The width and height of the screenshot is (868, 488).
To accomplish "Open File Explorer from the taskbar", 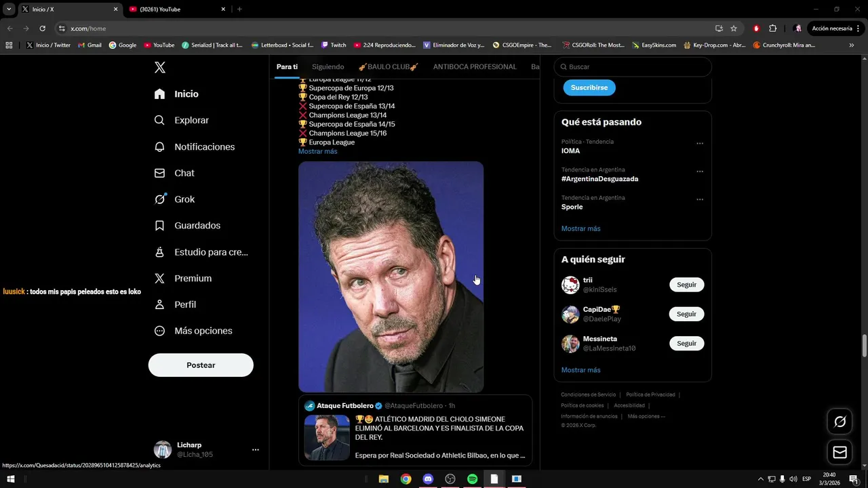I will pos(384,479).
